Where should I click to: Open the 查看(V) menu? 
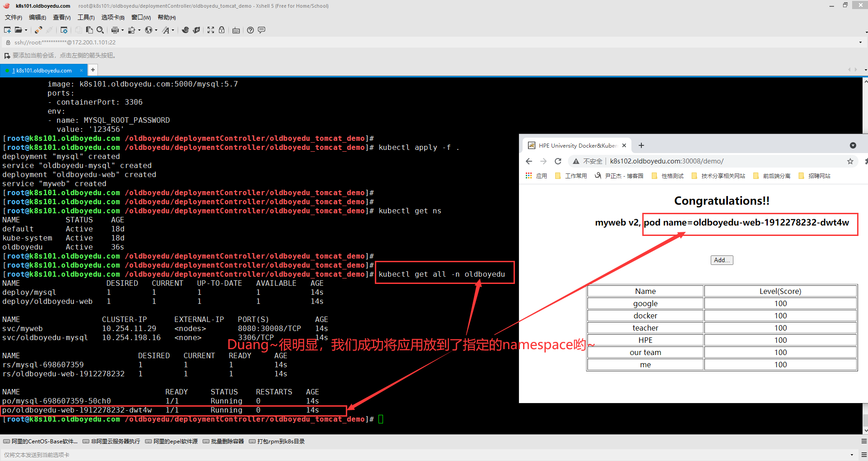click(62, 17)
